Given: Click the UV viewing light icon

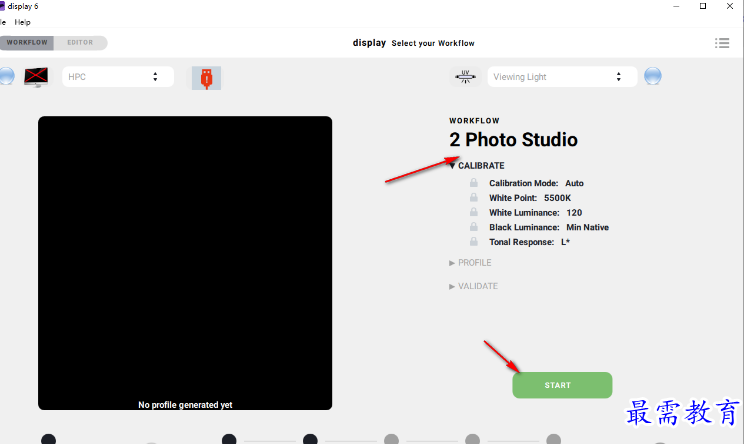Looking at the screenshot, I should click(465, 76).
